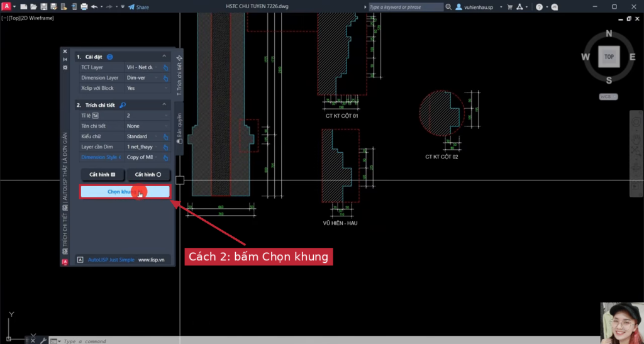Click the CT KT CỘT 02 label text
This screenshot has height=344, width=644.
pos(441,157)
